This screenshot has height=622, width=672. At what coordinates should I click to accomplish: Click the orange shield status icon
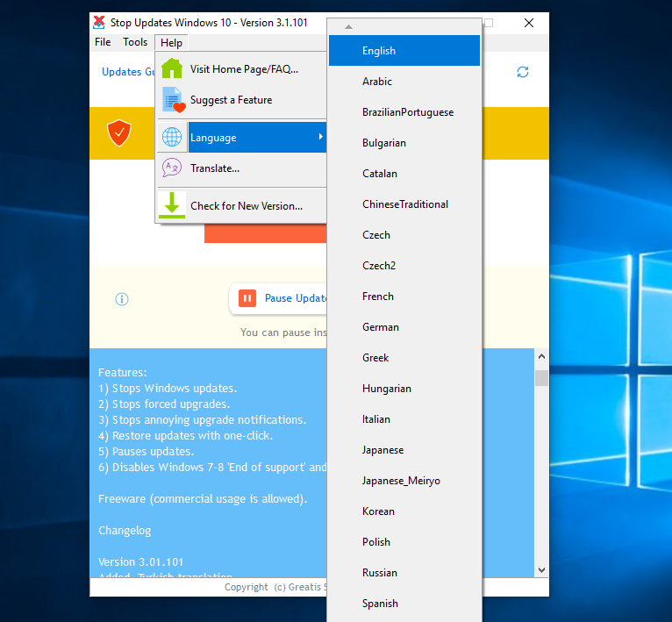pos(118,133)
